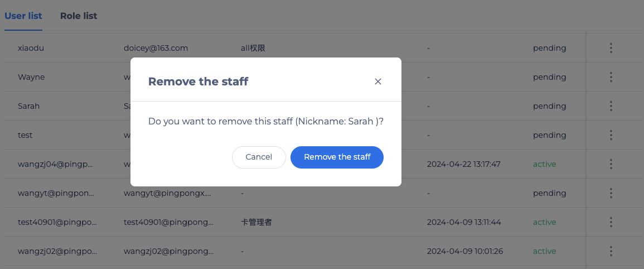Image resolution: width=644 pixels, height=269 pixels.
Task: Open the three-dot menu for test40901
Action: pos(611,222)
